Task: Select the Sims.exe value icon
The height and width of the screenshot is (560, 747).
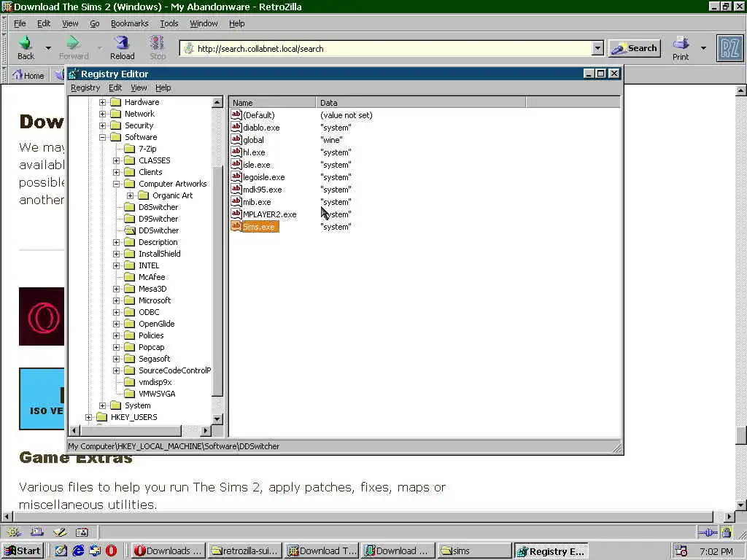Action: click(x=236, y=226)
